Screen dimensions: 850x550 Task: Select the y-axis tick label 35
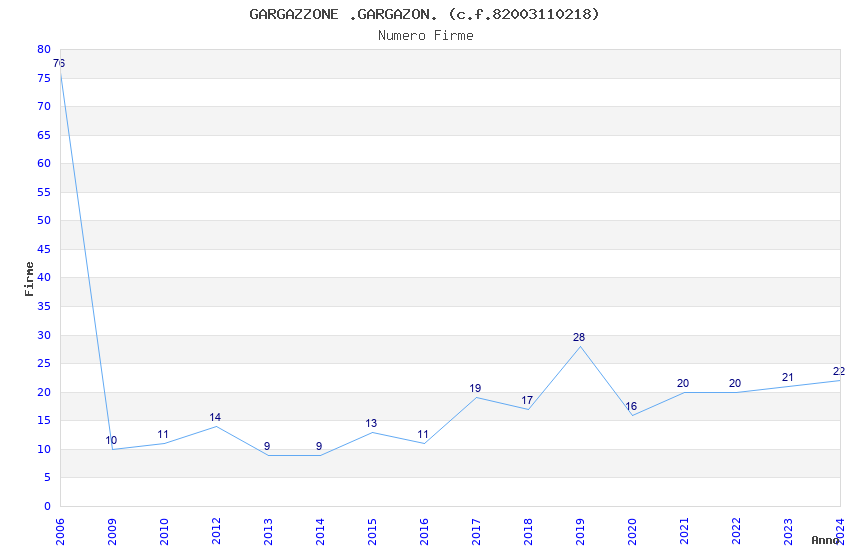(x=44, y=306)
